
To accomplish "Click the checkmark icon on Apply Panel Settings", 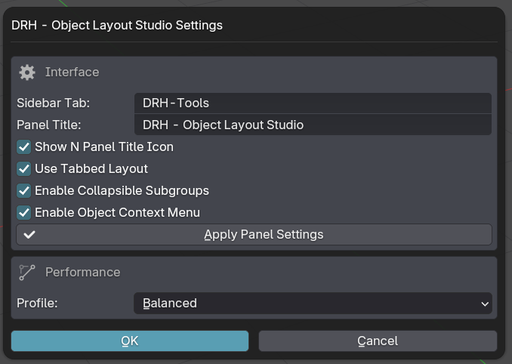I will (x=29, y=235).
